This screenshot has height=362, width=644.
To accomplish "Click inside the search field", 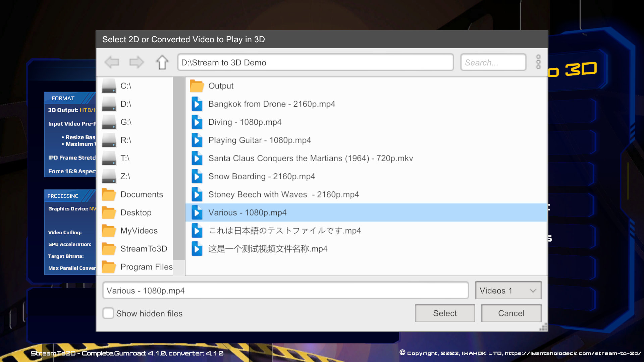I will [493, 62].
